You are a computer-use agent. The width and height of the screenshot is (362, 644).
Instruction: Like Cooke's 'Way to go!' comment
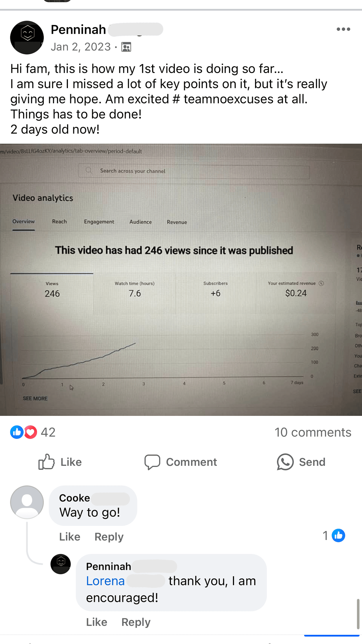click(70, 537)
